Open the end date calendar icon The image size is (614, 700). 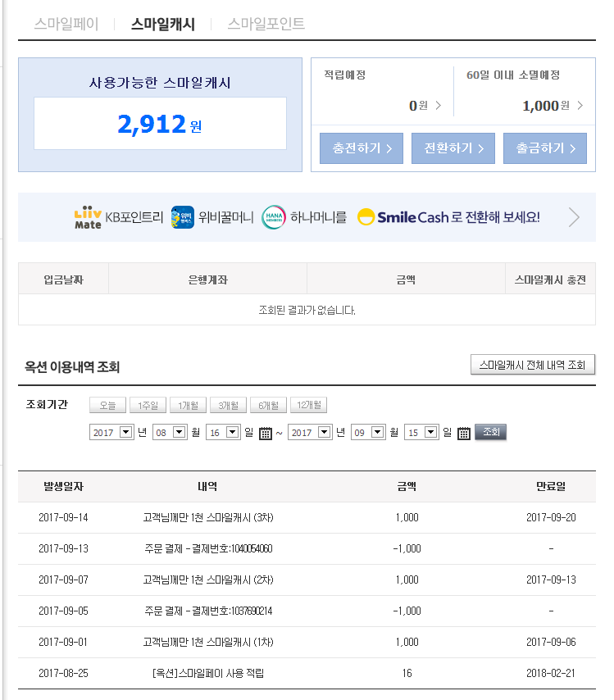coord(463,434)
